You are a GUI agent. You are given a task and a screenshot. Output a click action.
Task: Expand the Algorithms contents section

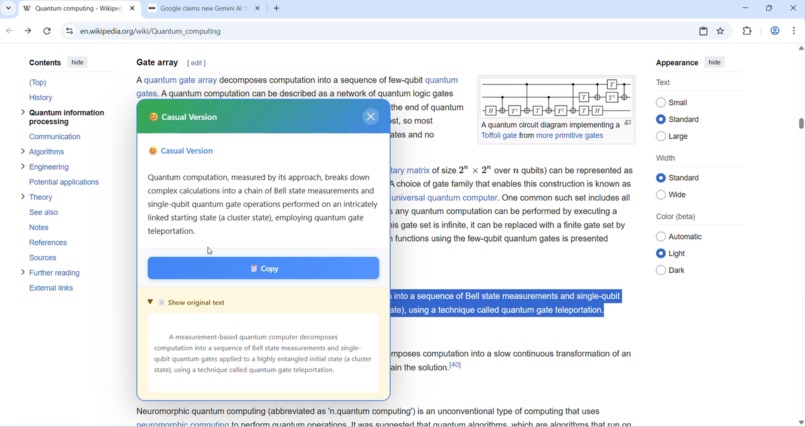[23, 151]
